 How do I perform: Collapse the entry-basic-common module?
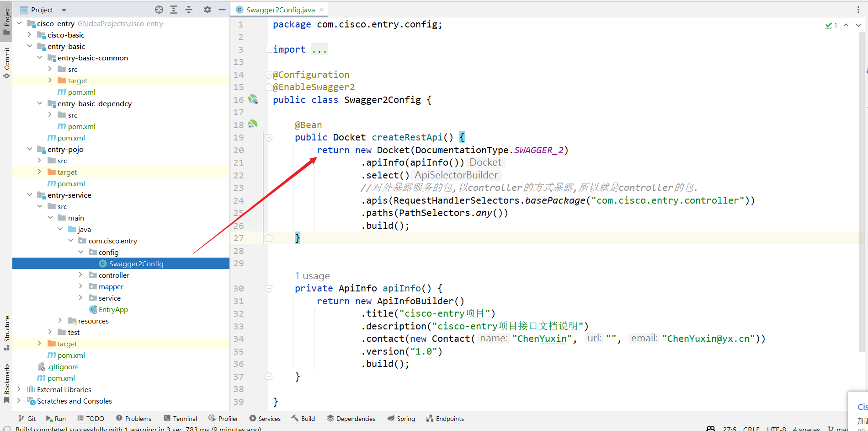point(40,58)
